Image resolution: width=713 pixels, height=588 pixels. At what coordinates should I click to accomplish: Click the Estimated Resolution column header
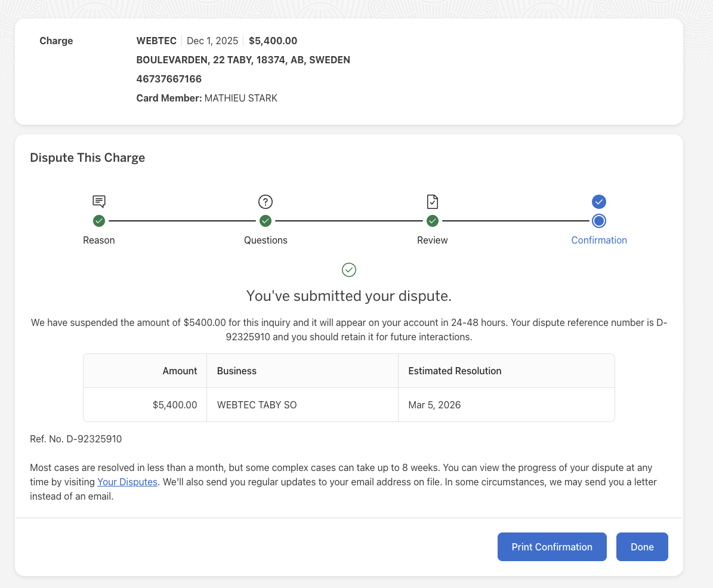[455, 371]
